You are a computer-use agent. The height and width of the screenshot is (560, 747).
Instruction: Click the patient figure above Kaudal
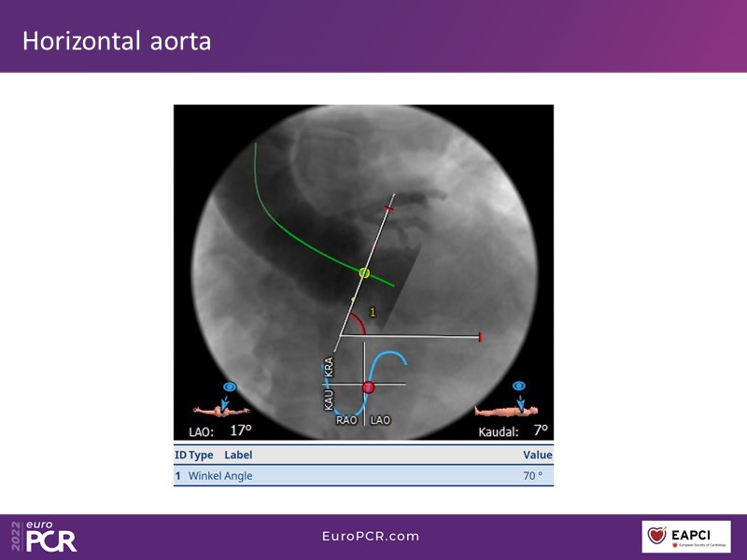click(508, 409)
